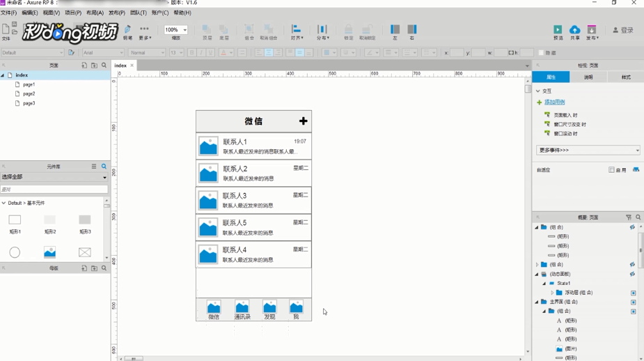Open the 项目(P) menu
This screenshot has height=361, width=644.
pyautogui.click(x=73, y=13)
